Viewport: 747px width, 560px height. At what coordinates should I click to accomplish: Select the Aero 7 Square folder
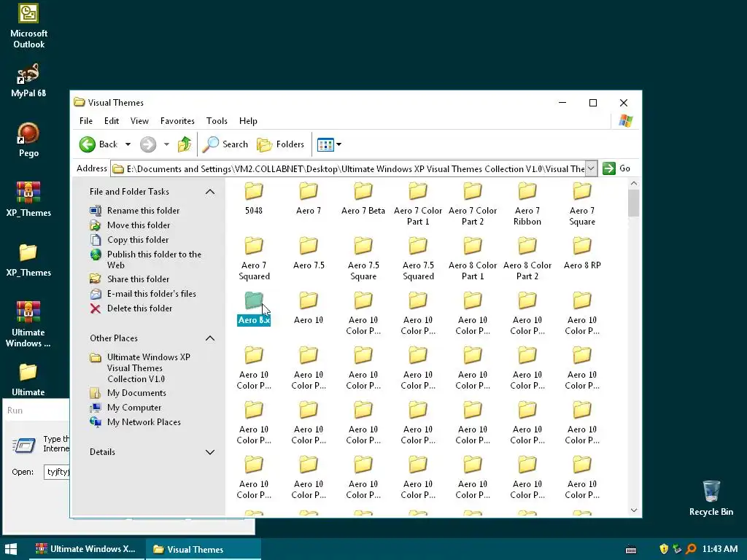click(x=582, y=204)
